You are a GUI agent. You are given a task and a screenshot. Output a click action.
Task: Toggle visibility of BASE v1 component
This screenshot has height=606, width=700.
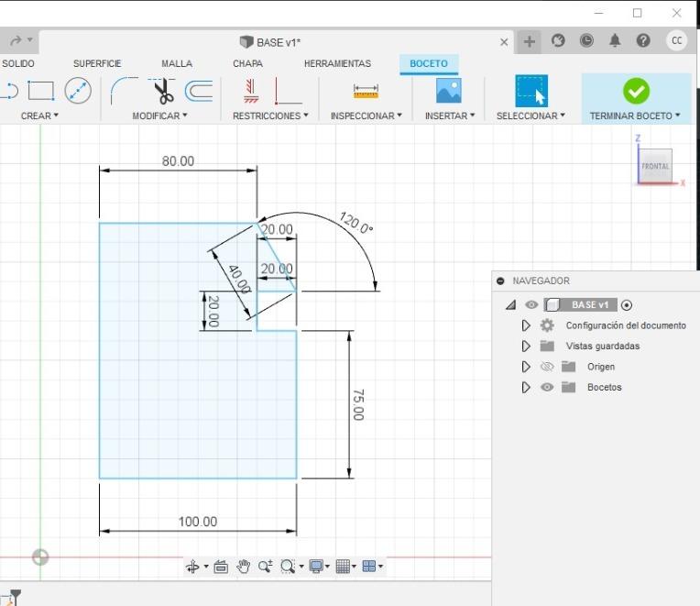[x=531, y=305]
